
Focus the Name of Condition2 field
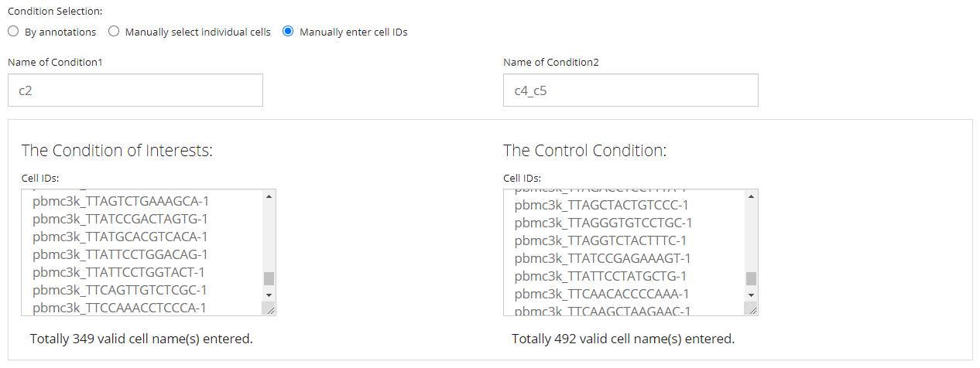coord(630,90)
